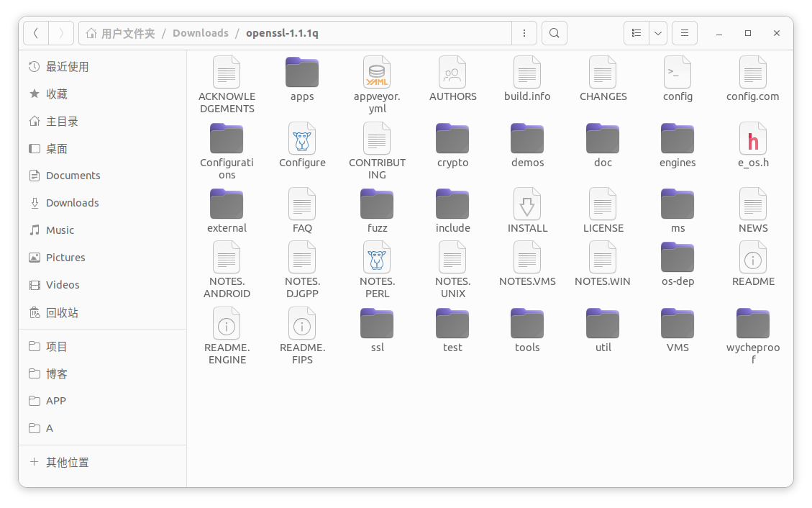
Task: Open the search magnifier button
Action: coord(554,33)
